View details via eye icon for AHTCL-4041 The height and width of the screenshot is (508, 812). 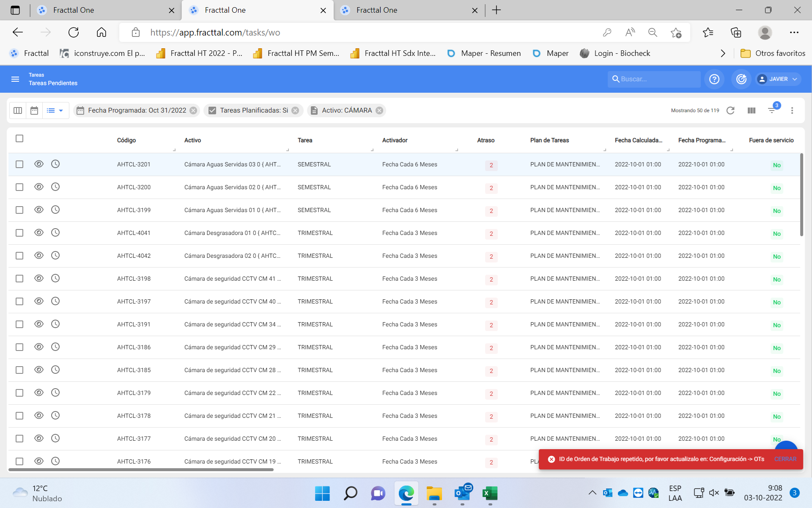(x=39, y=232)
